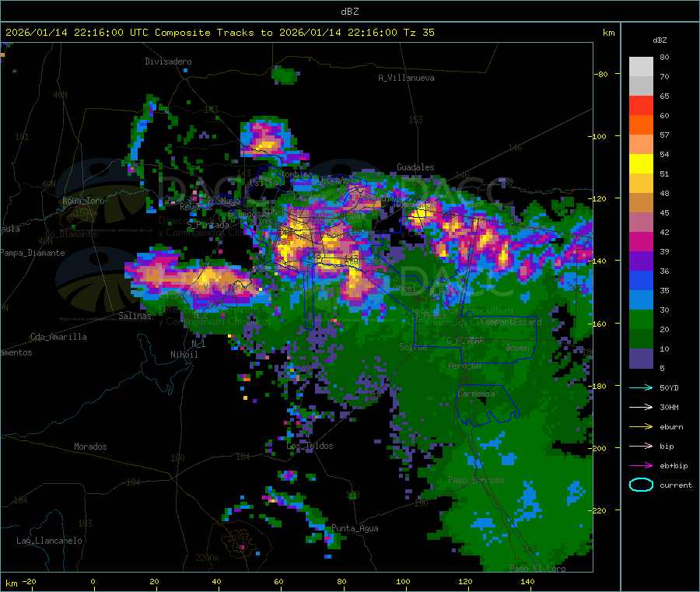The width and height of the screenshot is (700, 592).
Task: Click the Cda_Amarilla place label
Action: [x=58, y=337]
